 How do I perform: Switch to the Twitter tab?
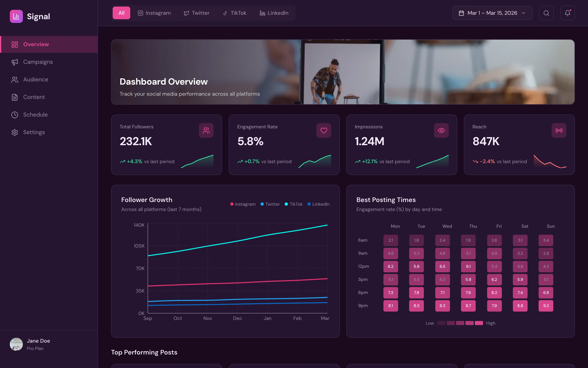[x=197, y=13]
